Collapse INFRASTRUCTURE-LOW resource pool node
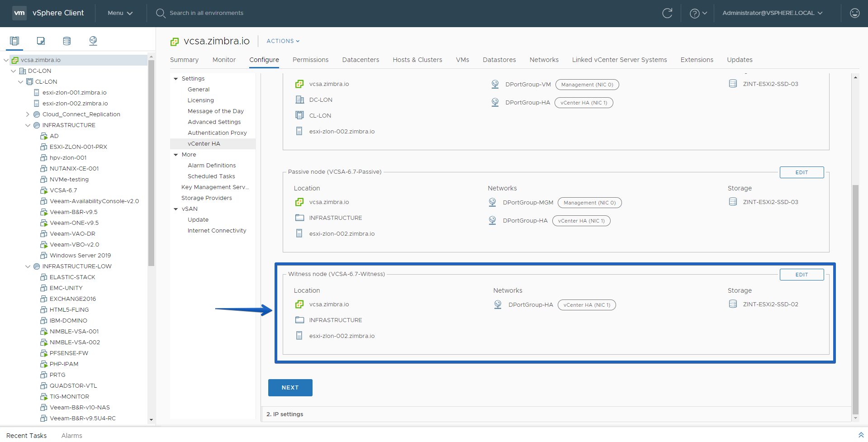The image size is (868, 442). tap(28, 266)
